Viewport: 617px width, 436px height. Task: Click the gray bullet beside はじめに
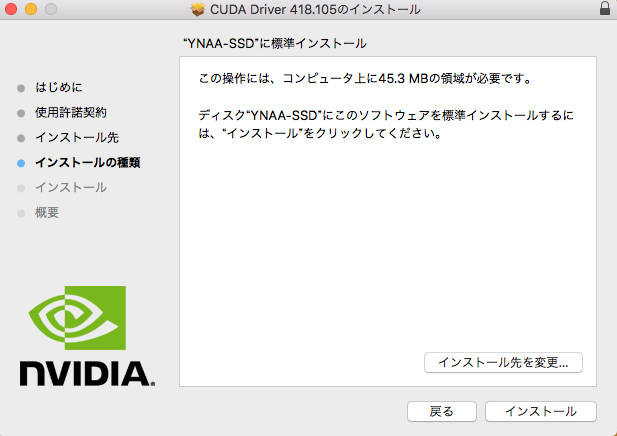coord(21,88)
